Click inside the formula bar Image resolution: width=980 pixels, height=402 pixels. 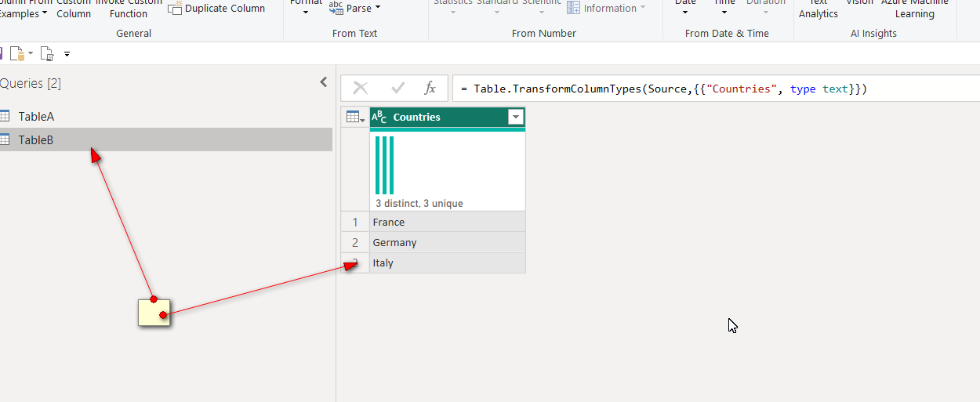pyautogui.click(x=717, y=89)
